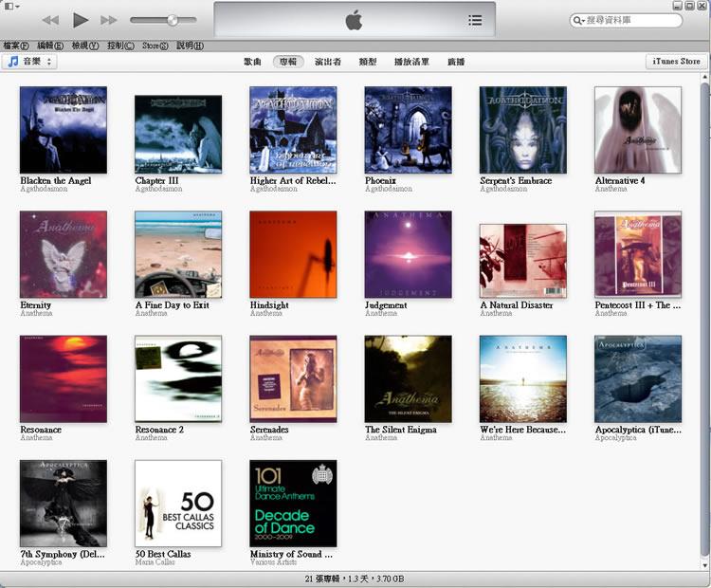Click the 'Anathema' artist under Hindsight
The image size is (711, 588).
[266, 313]
